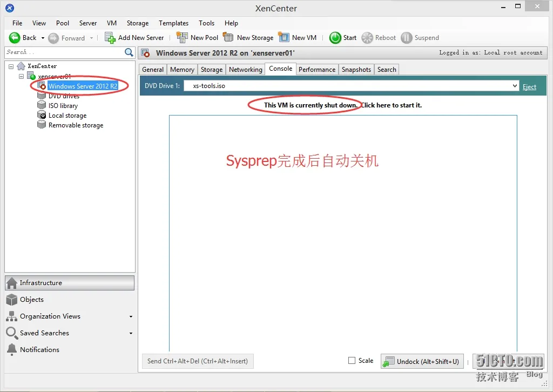Open the VM menu
Image resolution: width=553 pixels, height=392 pixels.
point(112,23)
